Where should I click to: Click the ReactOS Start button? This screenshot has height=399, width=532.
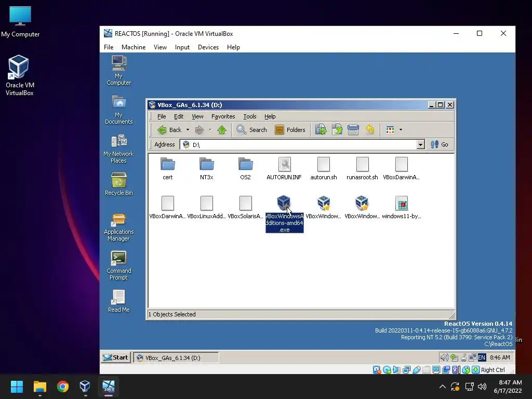[116, 357]
